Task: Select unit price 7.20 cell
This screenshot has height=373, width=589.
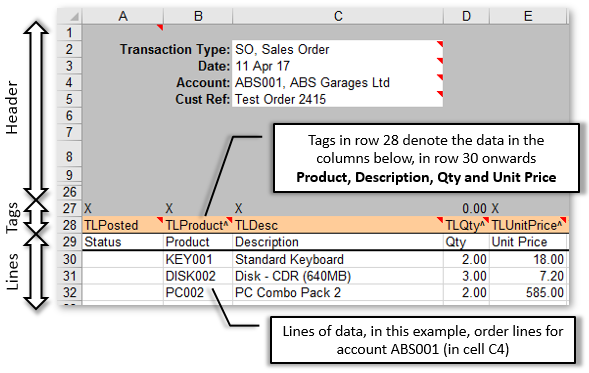Action: (529, 276)
